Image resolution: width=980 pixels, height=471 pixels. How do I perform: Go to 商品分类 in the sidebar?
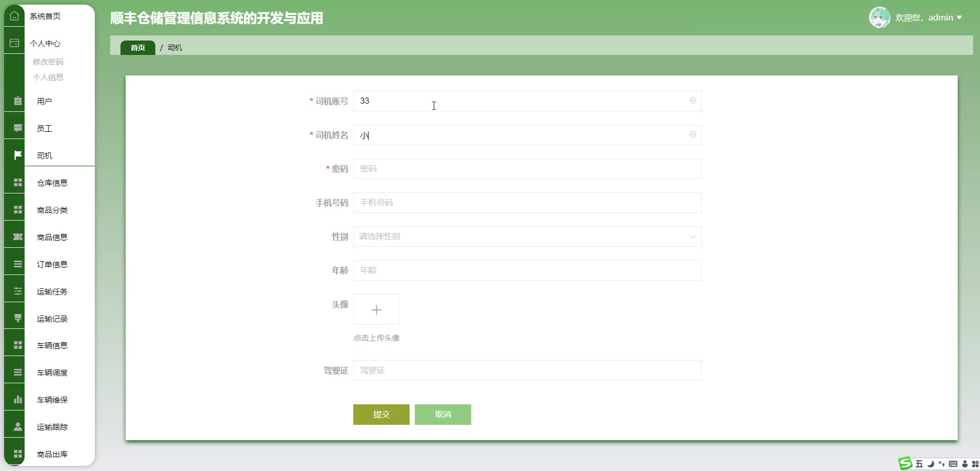52,210
